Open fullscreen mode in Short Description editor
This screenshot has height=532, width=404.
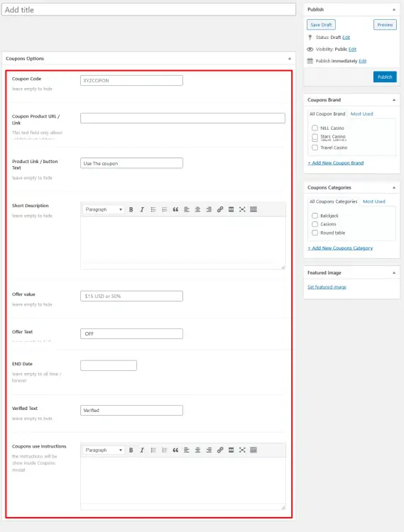pyautogui.click(x=242, y=209)
